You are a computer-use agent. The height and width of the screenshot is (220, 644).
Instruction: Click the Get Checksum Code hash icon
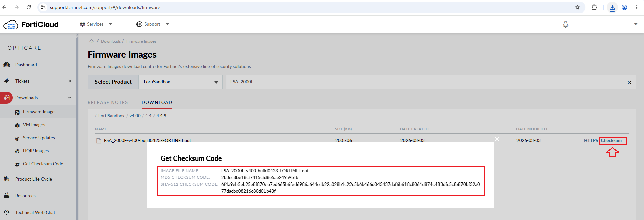point(17,164)
